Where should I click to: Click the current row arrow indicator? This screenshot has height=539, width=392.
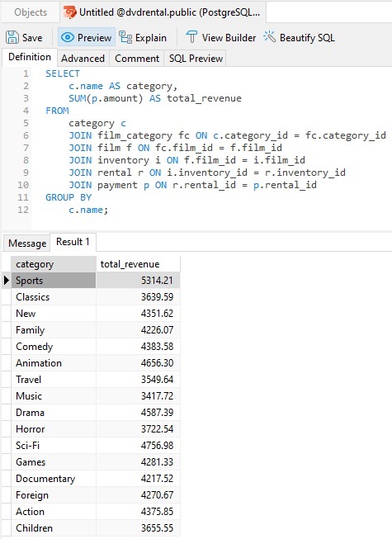[x=6, y=280]
